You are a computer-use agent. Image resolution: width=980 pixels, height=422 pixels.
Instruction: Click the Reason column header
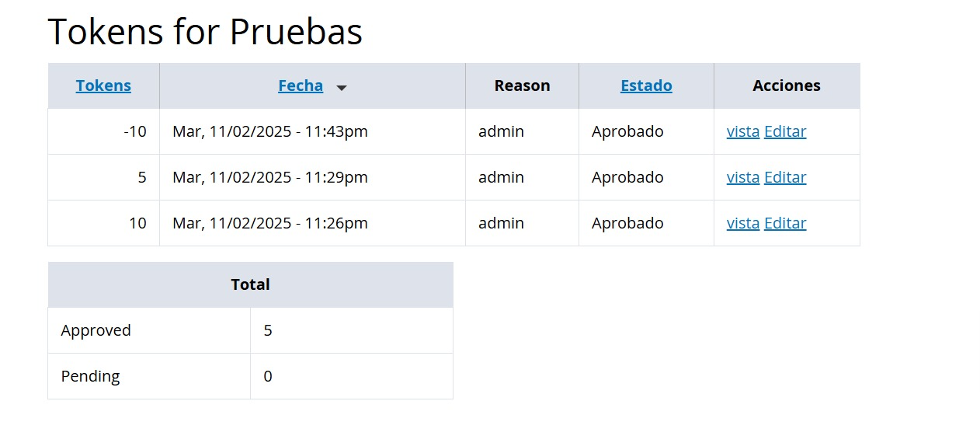coord(522,86)
